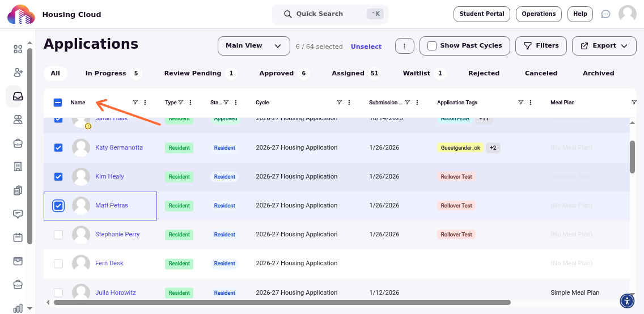Open Katy Germanotta's application link
644x314 pixels.
pos(119,147)
